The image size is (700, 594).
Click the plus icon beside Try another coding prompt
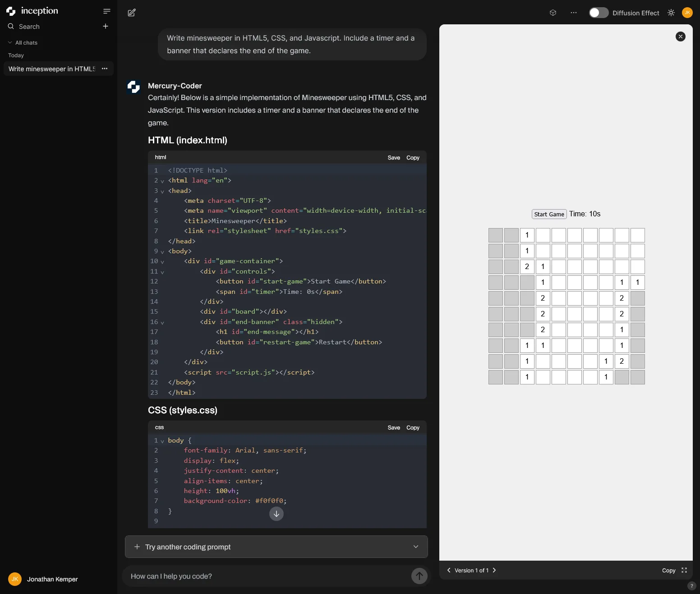137,547
